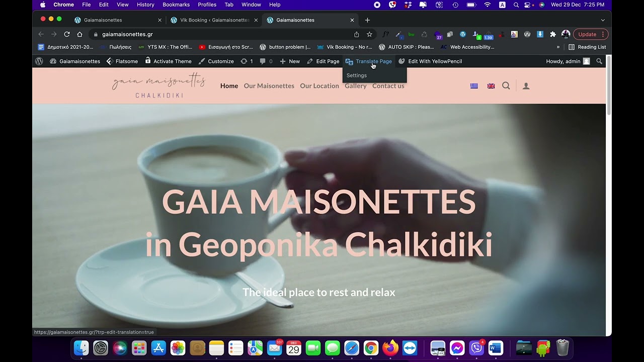Open the Reading List
The width and height of the screenshot is (644, 362).
[587, 47]
